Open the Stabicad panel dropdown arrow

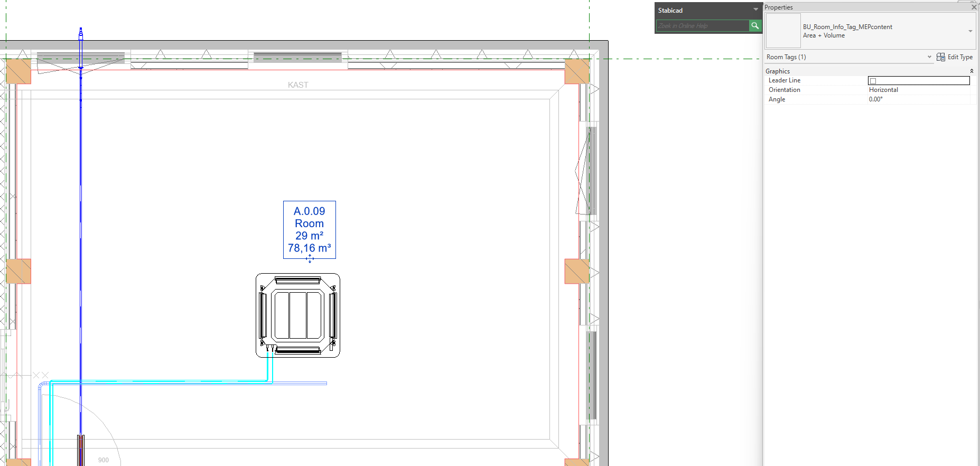click(x=755, y=10)
